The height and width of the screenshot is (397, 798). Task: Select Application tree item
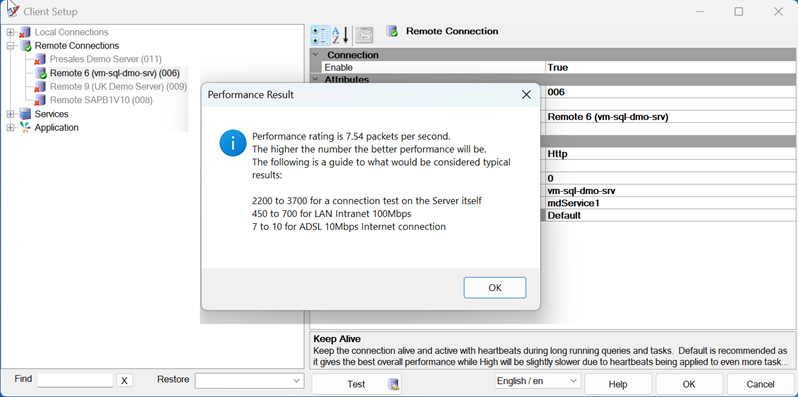tap(56, 128)
